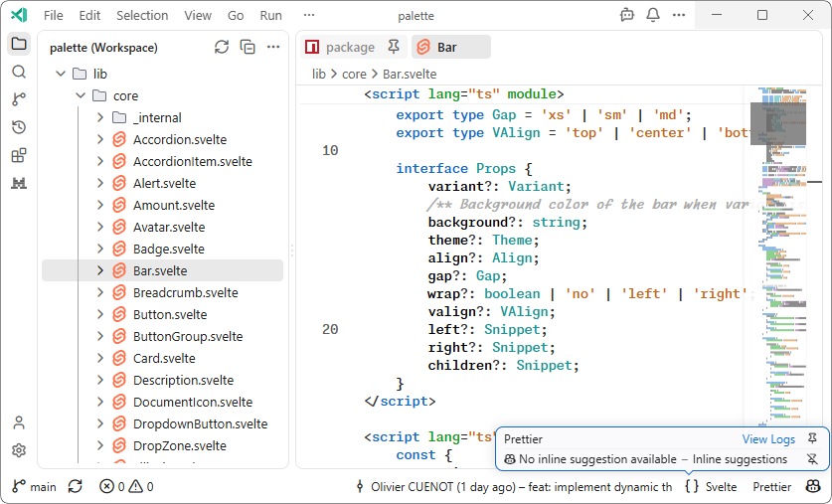Open Button.svelte file
Image resolution: width=832 pixels, height=504 pixels.
coord(170,314)
